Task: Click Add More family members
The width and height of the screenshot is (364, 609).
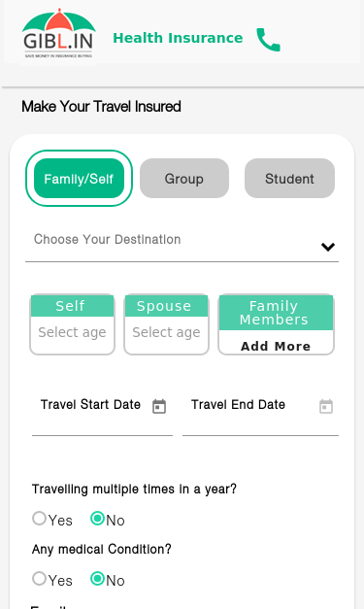Action: click(x=276, y=346)
